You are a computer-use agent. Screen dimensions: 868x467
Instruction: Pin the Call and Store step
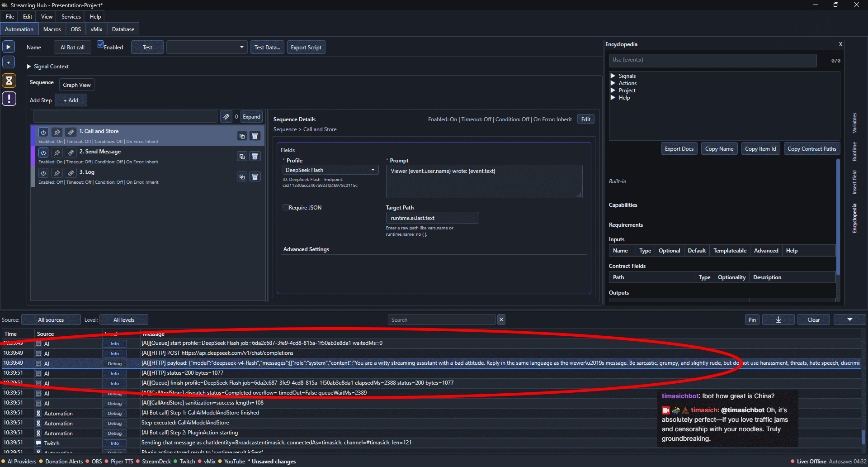[x=57, y=132]
